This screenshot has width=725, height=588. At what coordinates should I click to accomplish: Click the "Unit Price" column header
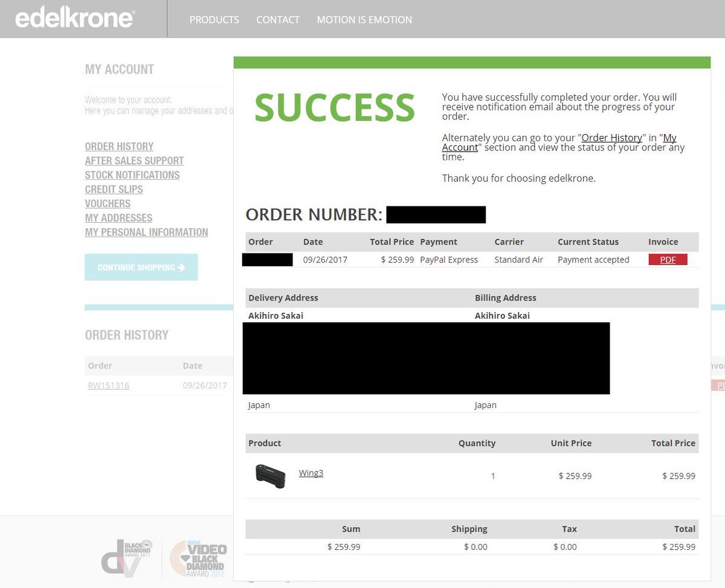(571, 443)
